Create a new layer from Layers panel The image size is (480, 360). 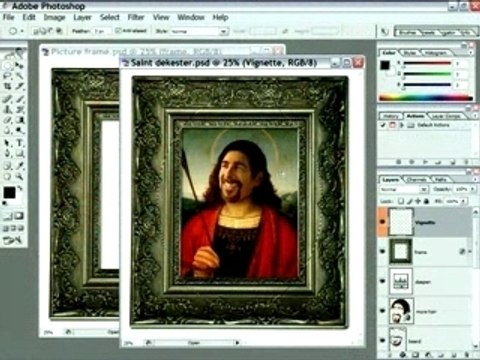coord(454,355)
